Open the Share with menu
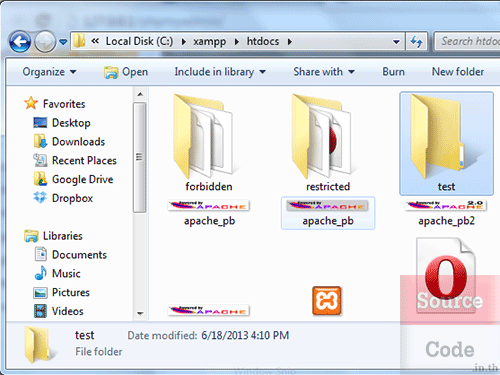500x375 pixels. [x=324, y=72]
